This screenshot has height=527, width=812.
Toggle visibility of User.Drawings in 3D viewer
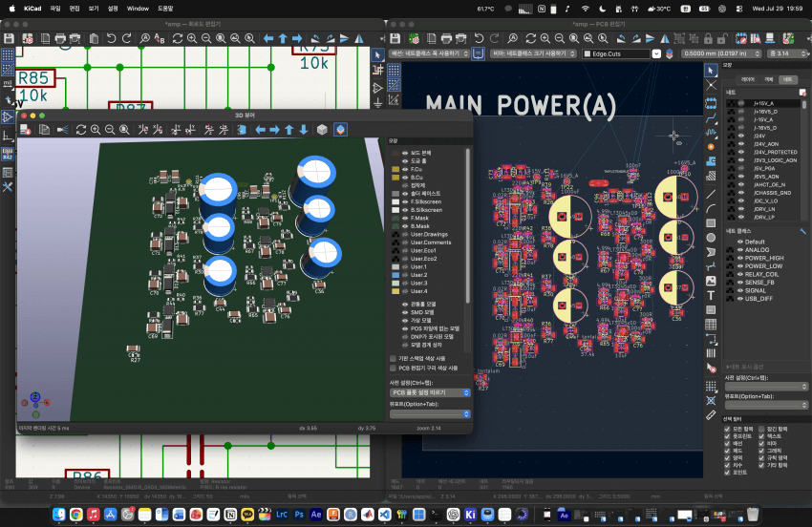[x=405, y=234]
